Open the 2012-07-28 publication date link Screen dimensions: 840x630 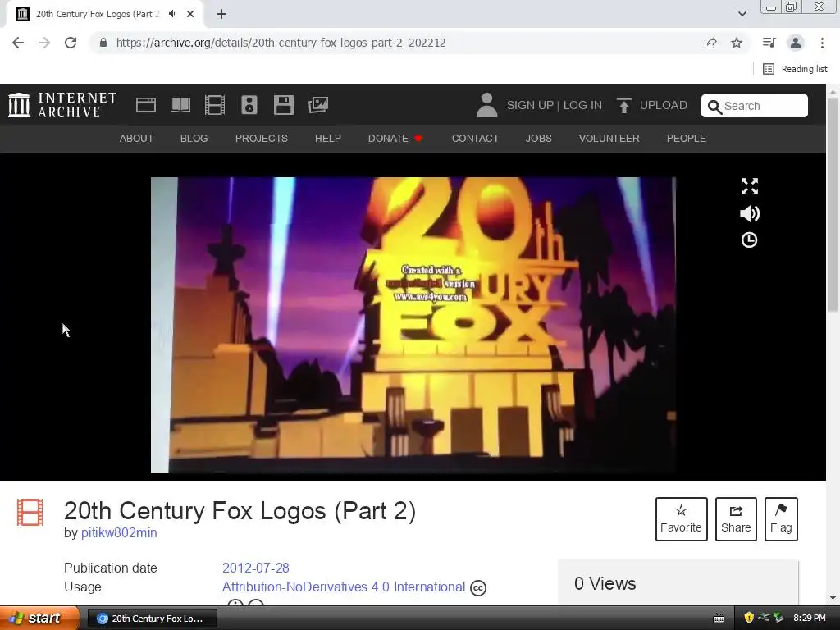click(256, 568)
